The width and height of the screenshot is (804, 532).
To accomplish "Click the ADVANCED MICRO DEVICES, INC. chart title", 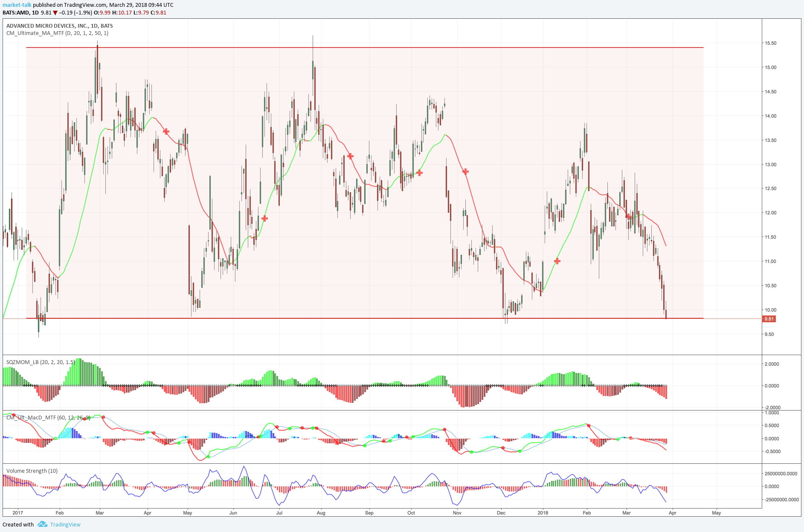I will [59, 26].
